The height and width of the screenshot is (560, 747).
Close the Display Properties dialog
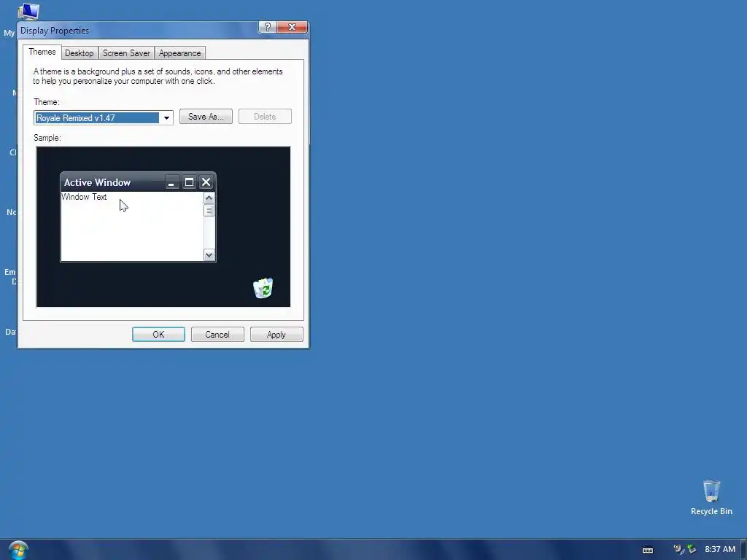click(292, 27)
